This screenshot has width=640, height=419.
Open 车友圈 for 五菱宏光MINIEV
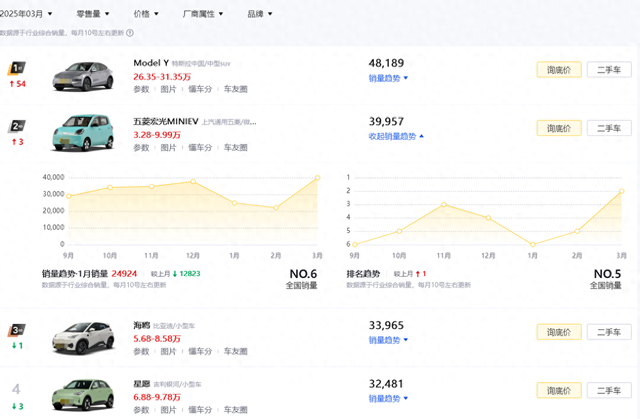236,148
